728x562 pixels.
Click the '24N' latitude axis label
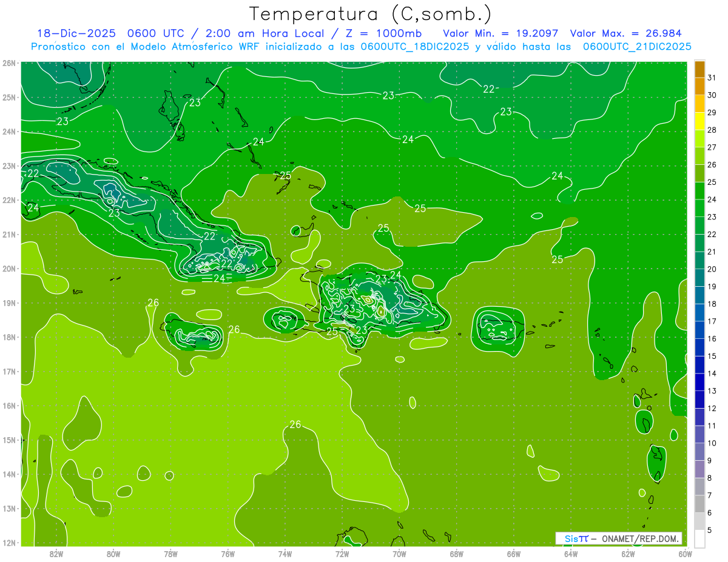point(9,132)
